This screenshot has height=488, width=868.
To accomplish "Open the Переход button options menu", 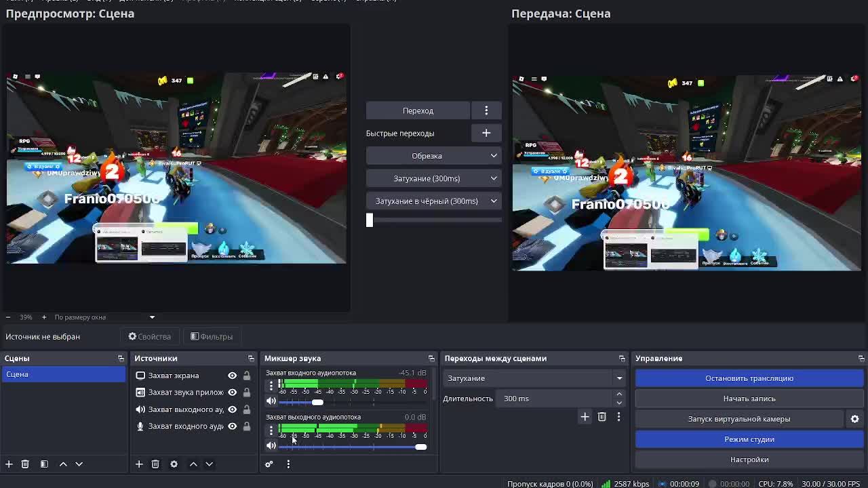I will point(486,110).
